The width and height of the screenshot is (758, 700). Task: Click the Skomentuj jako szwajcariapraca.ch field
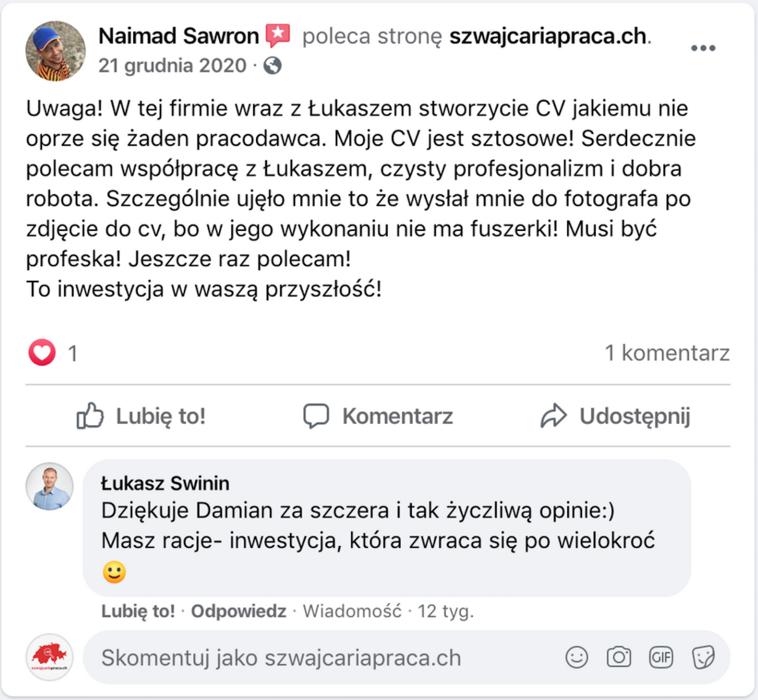pyautogui.click(x=321, y=658)
